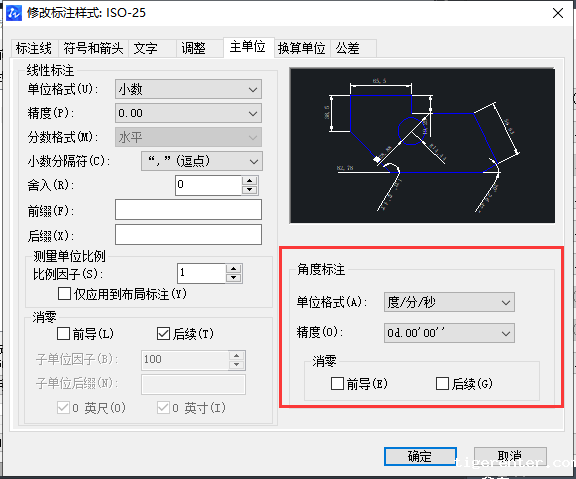Screen dimensions: 576x479
Task: Open the 小数分隔符(C) dropdown
Action: tap(202, 161)
